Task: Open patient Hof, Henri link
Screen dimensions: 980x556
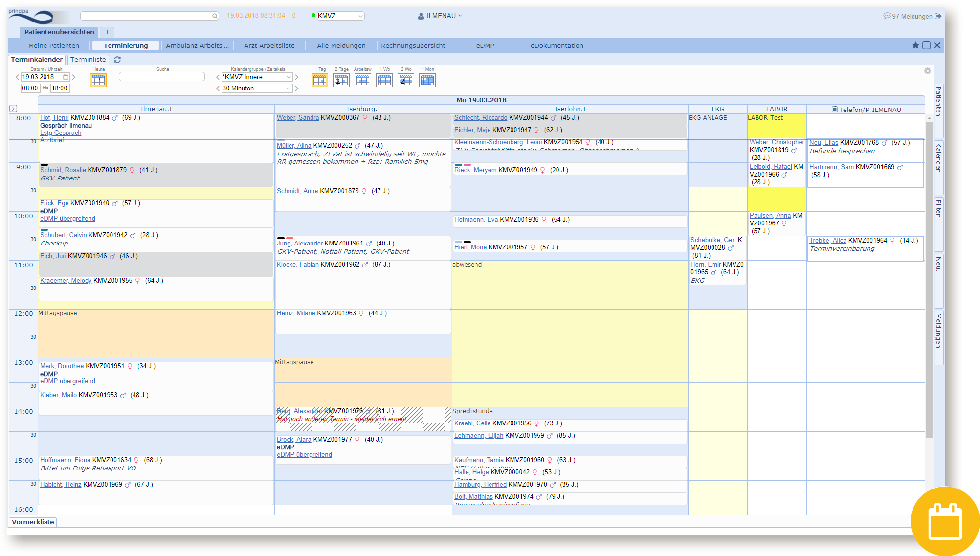Action: pyautogui.click(x=54, y=118)
